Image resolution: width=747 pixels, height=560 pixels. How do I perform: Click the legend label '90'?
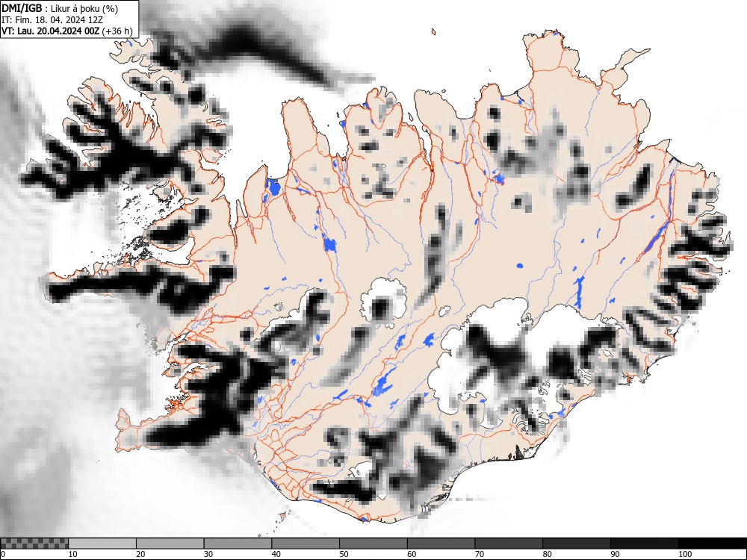(x=613, y=554)
